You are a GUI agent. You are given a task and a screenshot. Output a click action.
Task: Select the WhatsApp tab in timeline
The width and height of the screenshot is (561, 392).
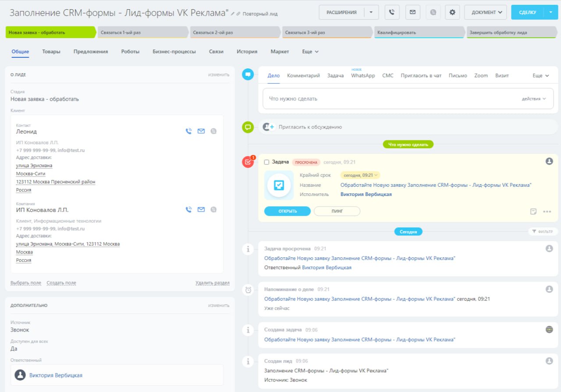click(x=363, y=76)
